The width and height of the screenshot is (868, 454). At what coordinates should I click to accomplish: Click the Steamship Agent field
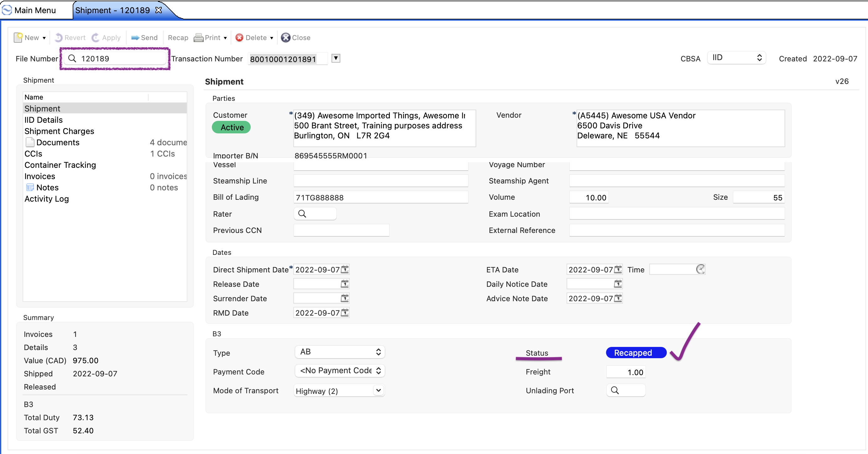click(x=677, y=181)
